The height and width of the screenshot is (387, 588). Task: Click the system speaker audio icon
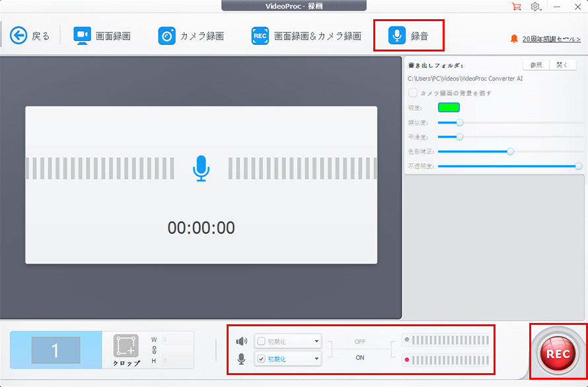(242, 341)
